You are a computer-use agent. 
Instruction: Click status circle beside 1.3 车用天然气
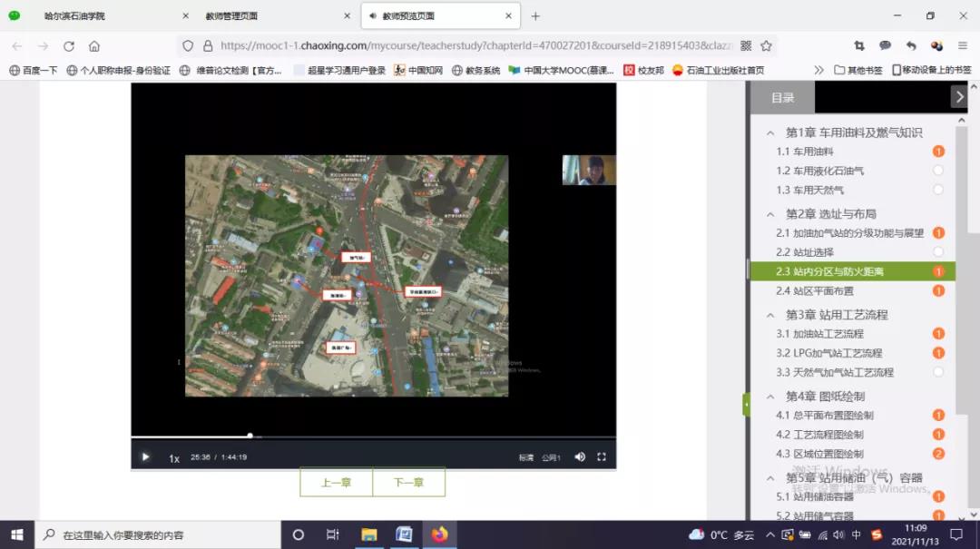click(938, 190)
